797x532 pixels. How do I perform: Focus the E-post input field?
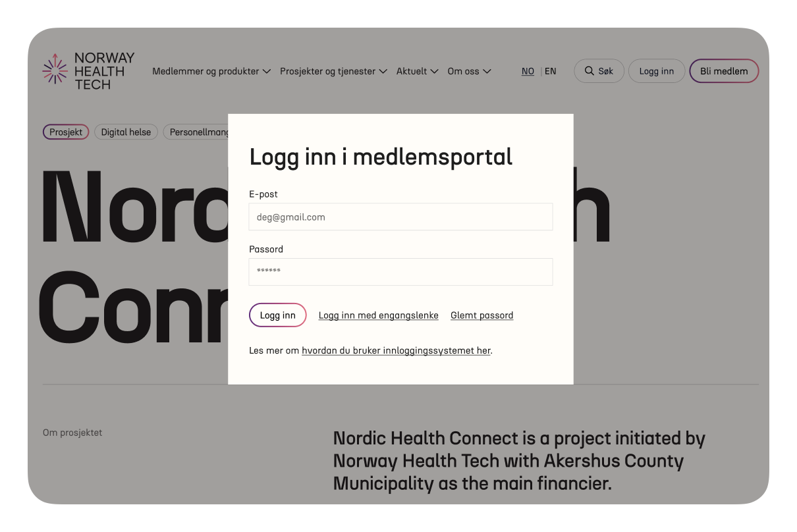coord(400,217)
